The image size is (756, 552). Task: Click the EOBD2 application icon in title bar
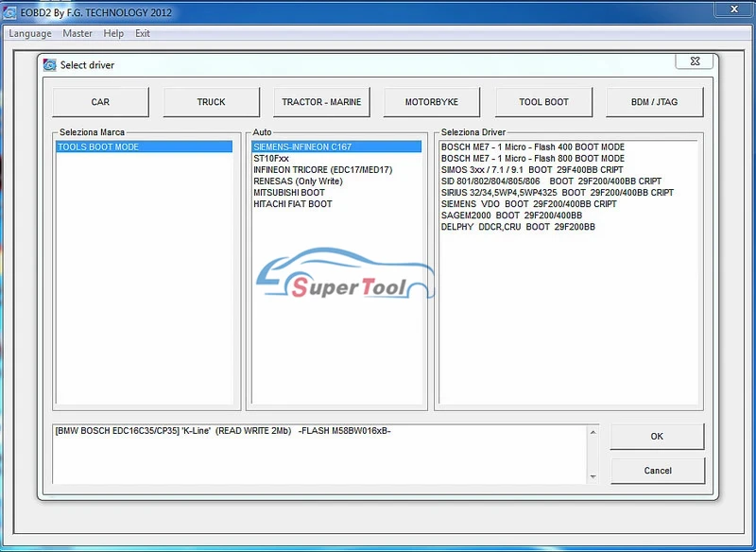tap(9, 12)
